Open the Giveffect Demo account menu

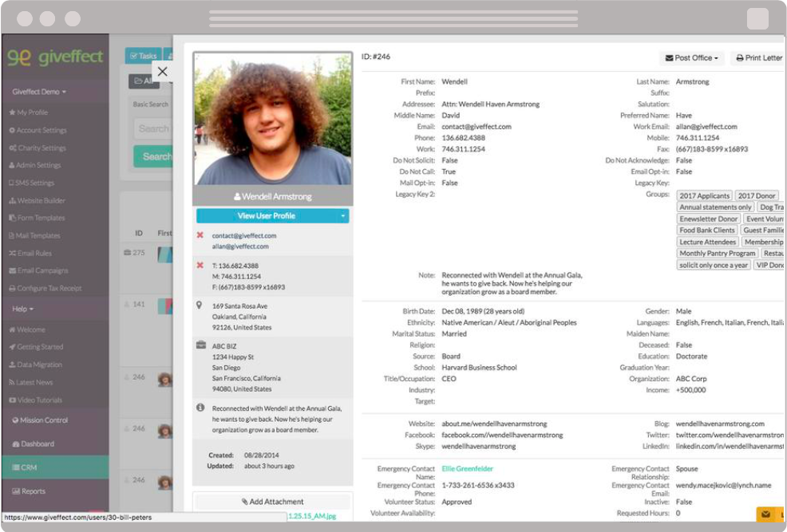(39, 92)
